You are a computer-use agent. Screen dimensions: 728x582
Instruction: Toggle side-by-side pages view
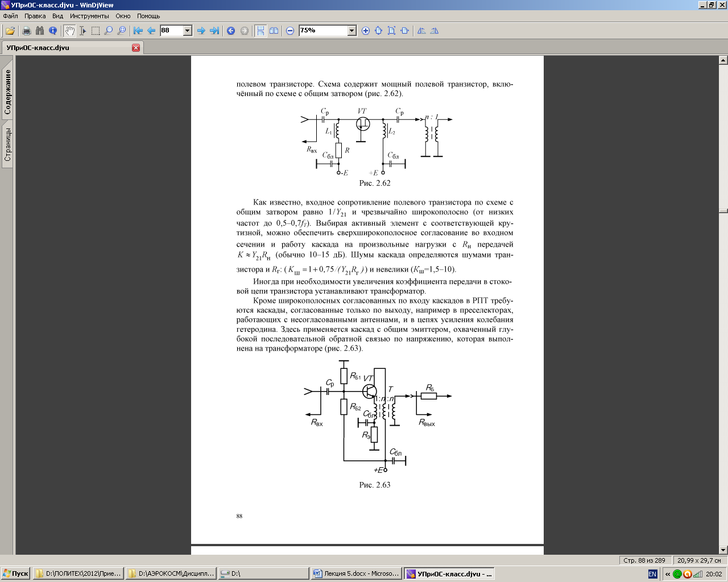(x=274, y=31)
